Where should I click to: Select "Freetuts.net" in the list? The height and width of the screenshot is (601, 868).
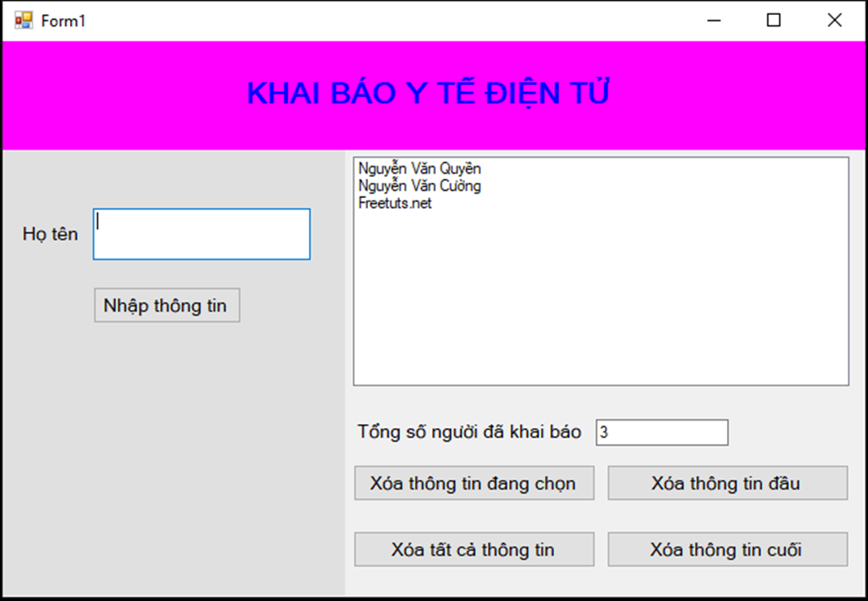pyautogui.click(x=392, y=203)
